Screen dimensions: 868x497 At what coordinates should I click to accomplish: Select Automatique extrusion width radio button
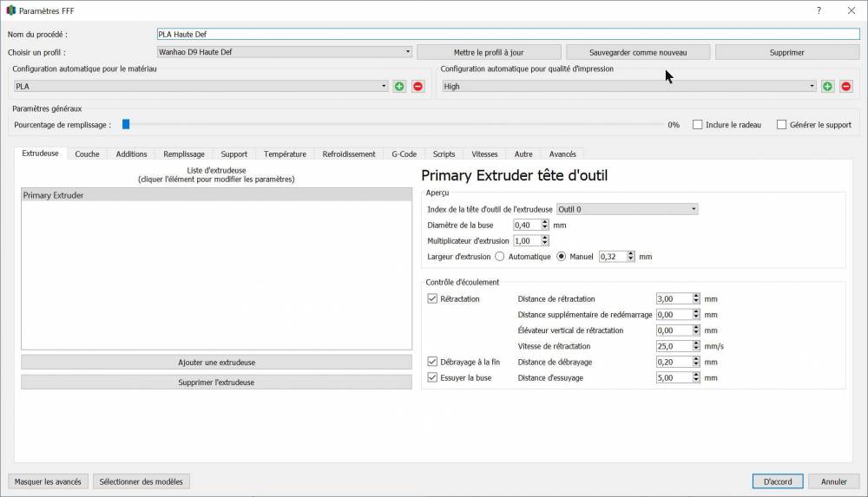(x=500, y=257)
